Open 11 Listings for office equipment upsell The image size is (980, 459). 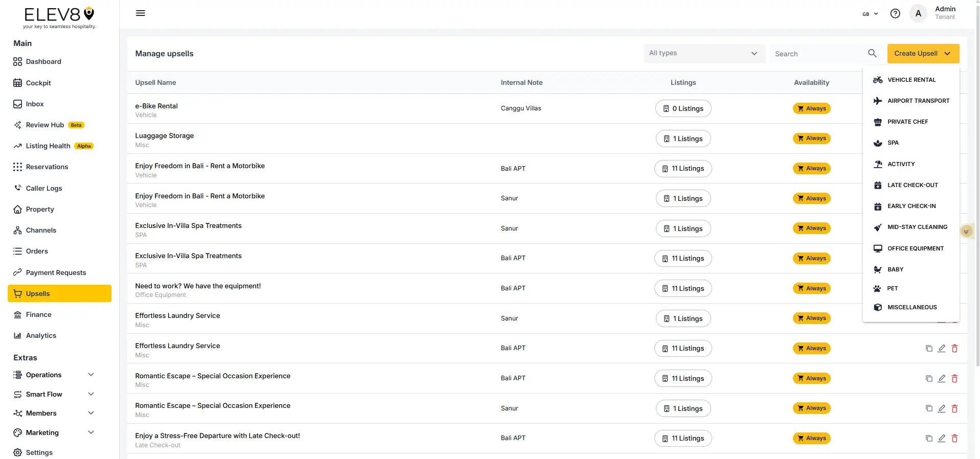pos(683,288)
